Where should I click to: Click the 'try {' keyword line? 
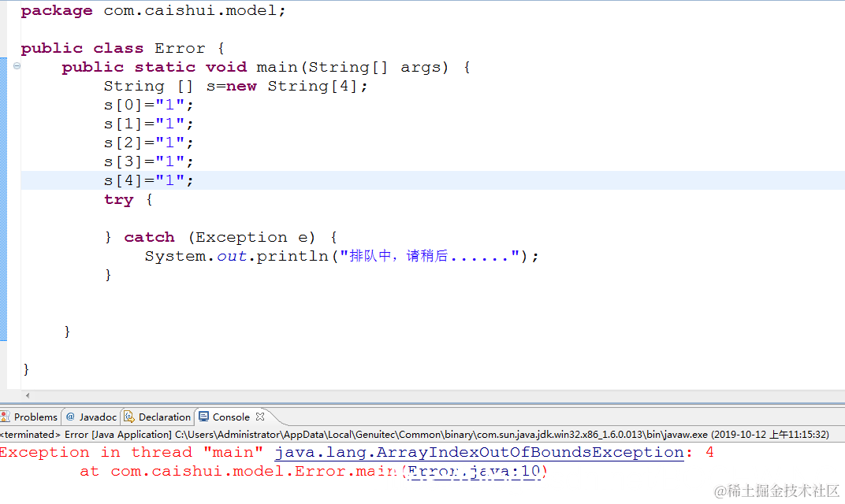(128, 200)
